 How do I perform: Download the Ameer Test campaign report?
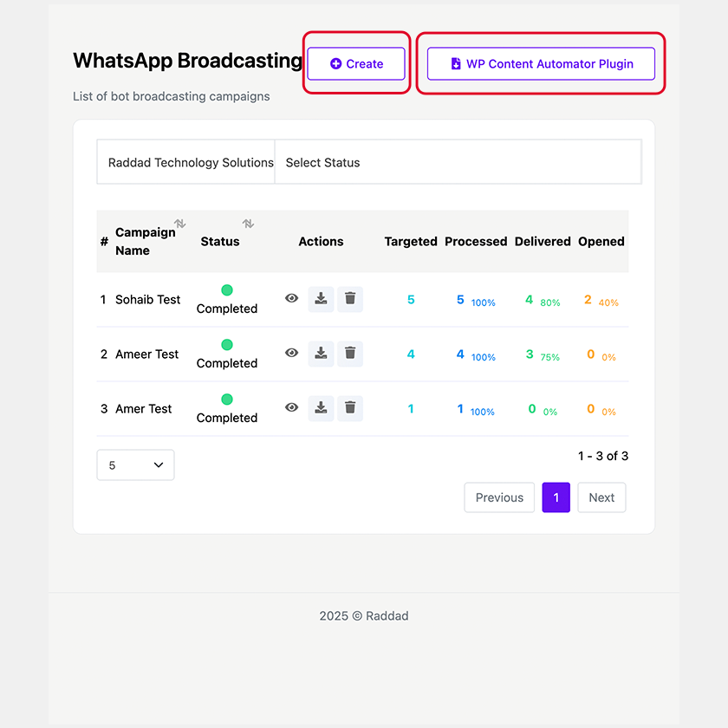pos(321,354)
